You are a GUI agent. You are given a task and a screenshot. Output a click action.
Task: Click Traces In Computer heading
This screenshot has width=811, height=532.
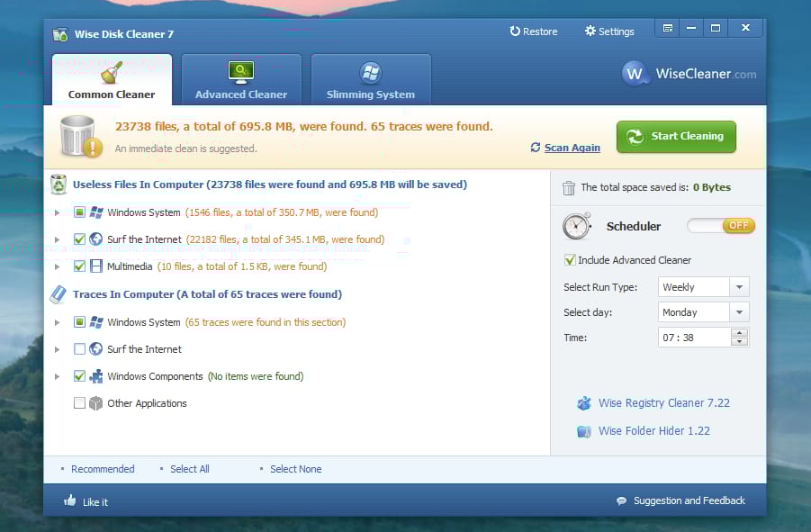click(x=207, y=294)
